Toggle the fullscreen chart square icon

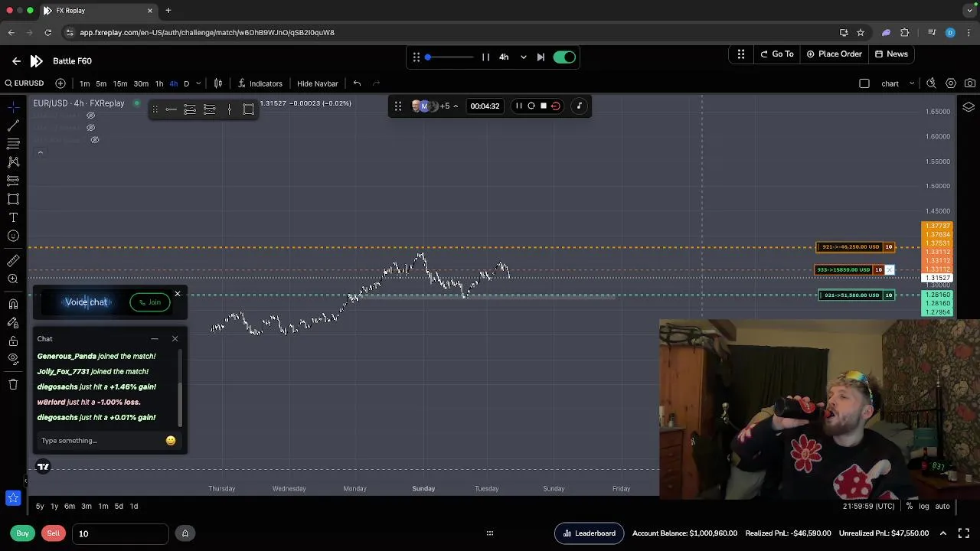coord(864,83)
